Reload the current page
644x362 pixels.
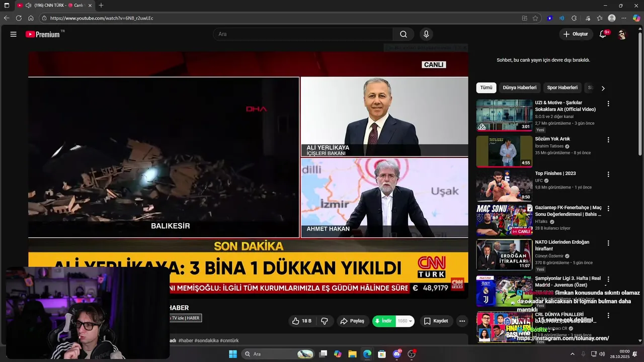(x=19, y=18)
